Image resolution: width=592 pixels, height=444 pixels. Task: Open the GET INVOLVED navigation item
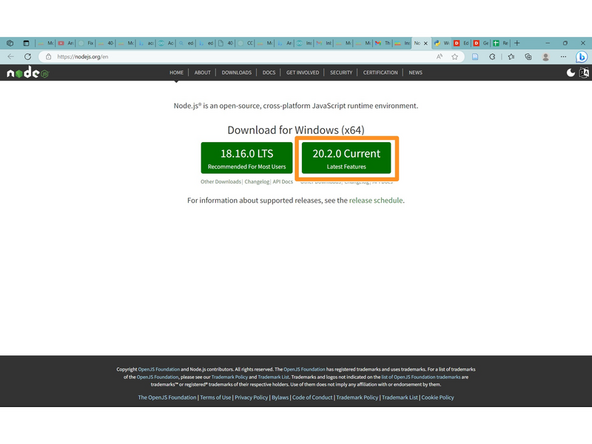pos(302,72)
